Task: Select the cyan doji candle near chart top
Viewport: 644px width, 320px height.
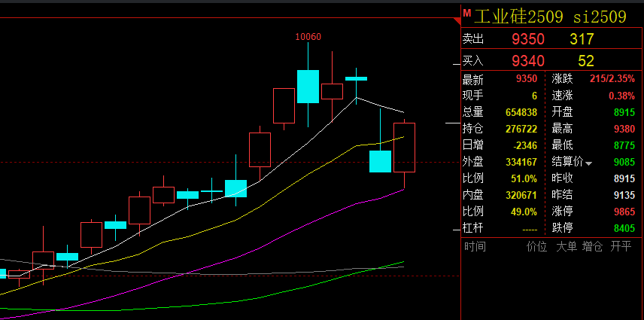Action: click(356, 78)
